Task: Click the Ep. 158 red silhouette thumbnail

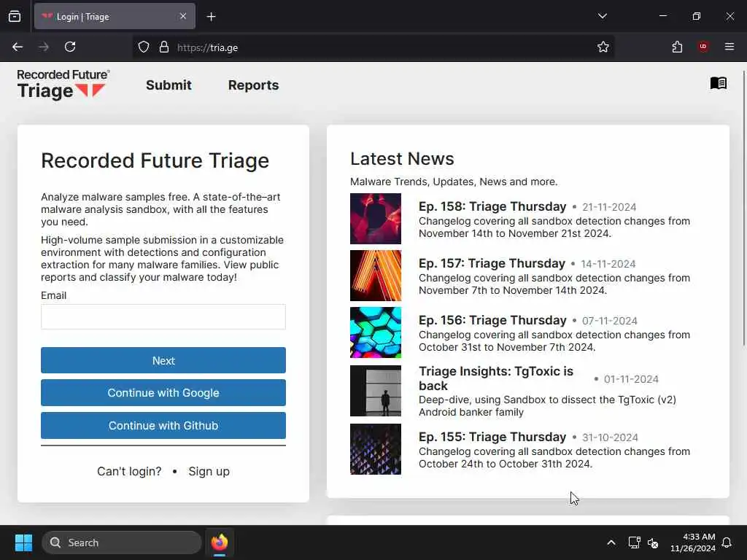Action: tap(376, 219)
